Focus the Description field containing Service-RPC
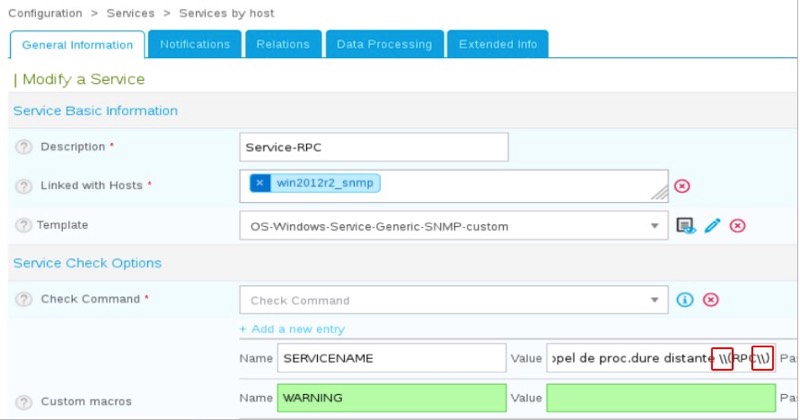This screenshot has height=420, width=800. (x=374, y=147)
